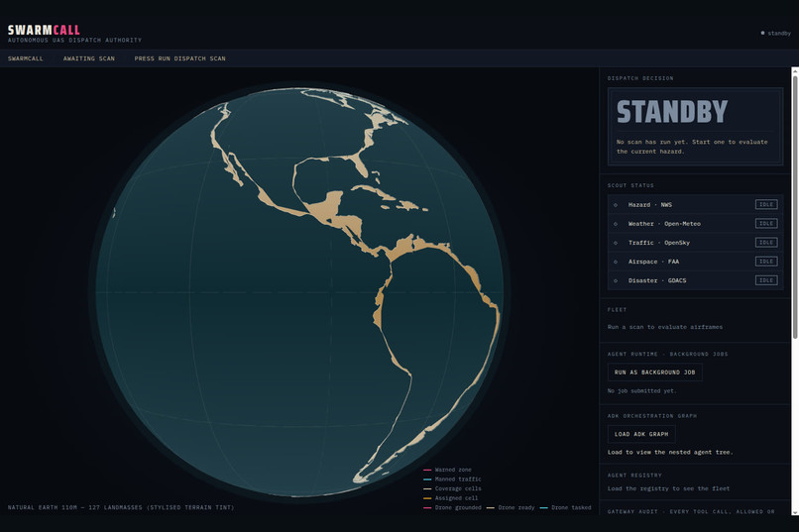Click 'Autonomous UAS Dispatch Authority' subtitle
This screenshot has height=532, width=799.
click(74, 41)
